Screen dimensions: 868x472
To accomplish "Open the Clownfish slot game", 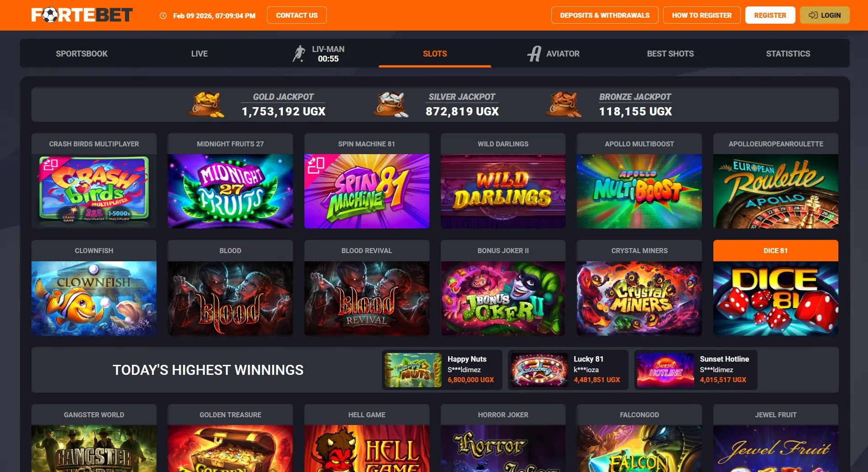I will [94, 298].
